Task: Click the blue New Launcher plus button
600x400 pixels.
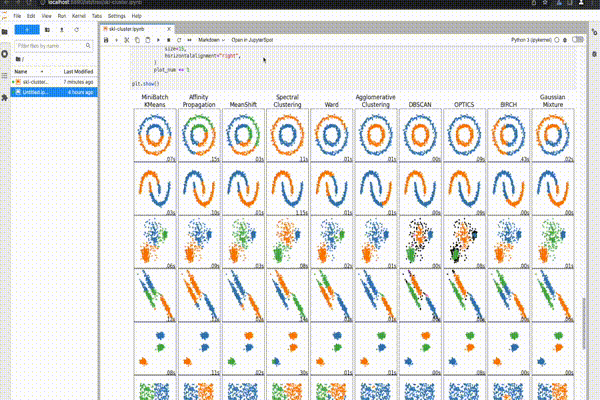Action: (27, 29)
